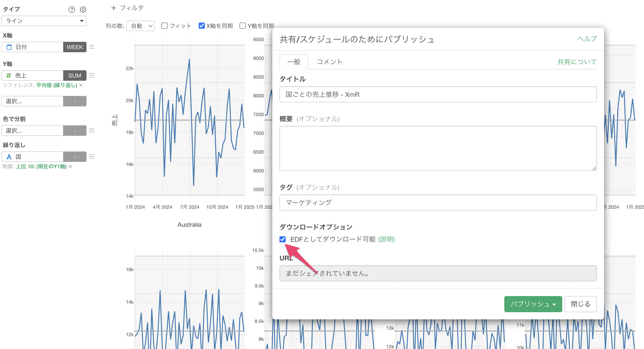Click the タイトル text input field
Screen dimensions: 644x349
(x=438, y=94)
